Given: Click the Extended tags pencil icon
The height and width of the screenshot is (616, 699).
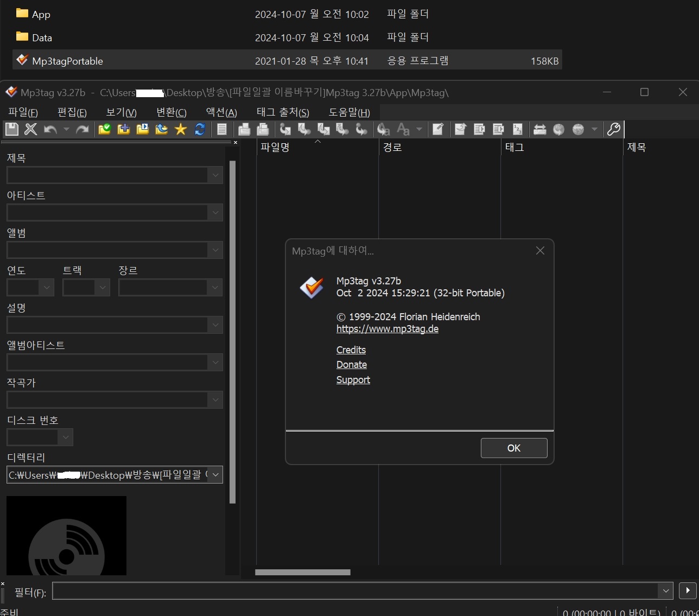Looking at the screenshot, I should pyautogui.click(x=438, y=129).
